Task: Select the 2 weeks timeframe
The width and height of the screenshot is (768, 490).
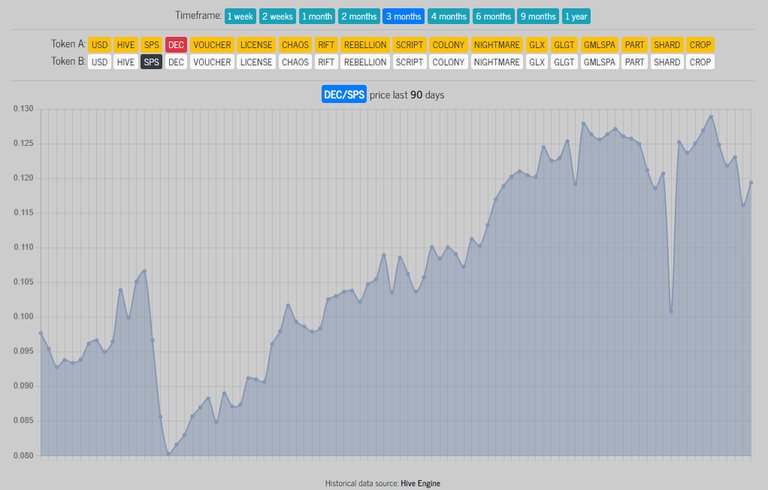Action: pos(277,16)
